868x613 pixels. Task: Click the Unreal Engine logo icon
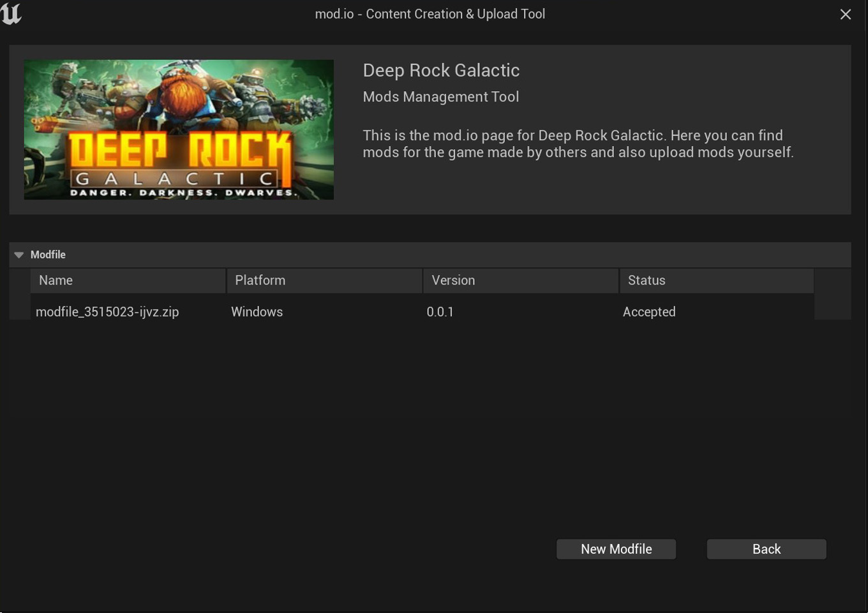point(11,13)
